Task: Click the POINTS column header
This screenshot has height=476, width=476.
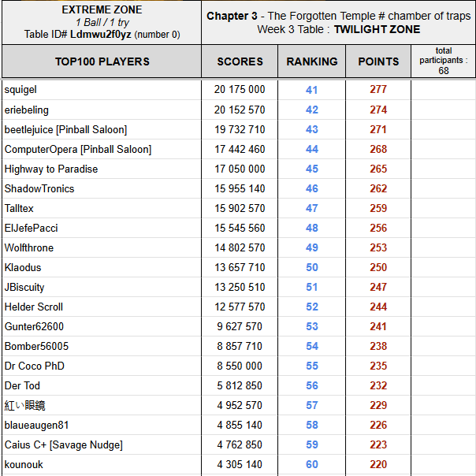Action: [378, 61]
